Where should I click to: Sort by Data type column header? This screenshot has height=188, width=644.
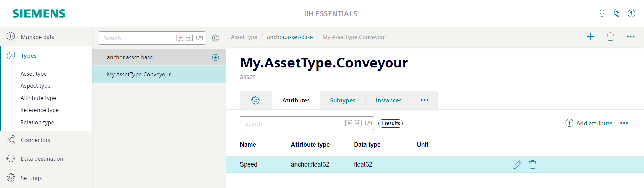click(x=367, y=145)
